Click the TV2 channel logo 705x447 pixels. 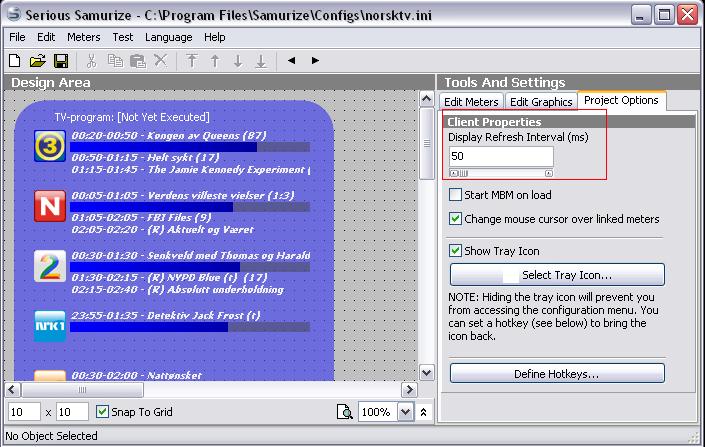[50, 266]
